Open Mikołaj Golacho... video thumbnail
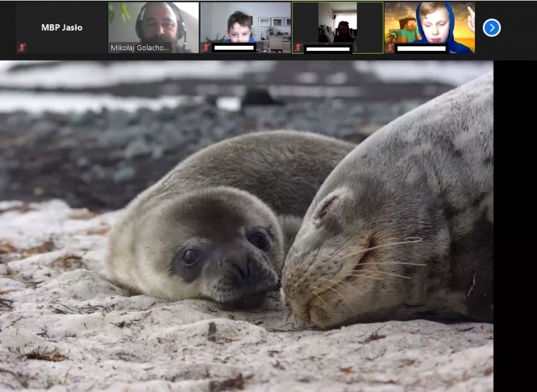The image size is (537, 392). pyautogui.click(x=154, y=27)
